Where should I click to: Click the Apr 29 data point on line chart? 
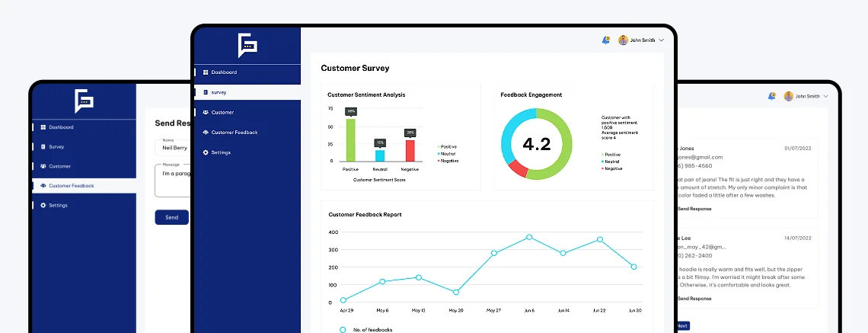pos(343,300)
